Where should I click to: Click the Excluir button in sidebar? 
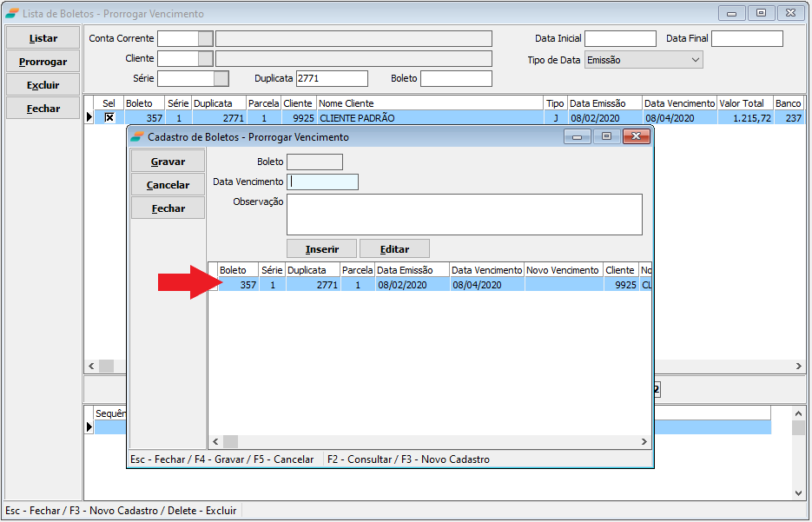coord(43,85)
